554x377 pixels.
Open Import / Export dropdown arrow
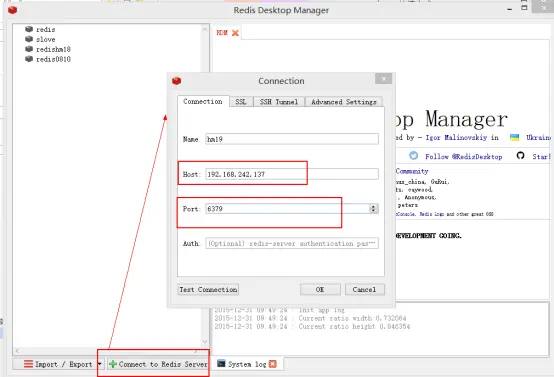pos(99,364)
